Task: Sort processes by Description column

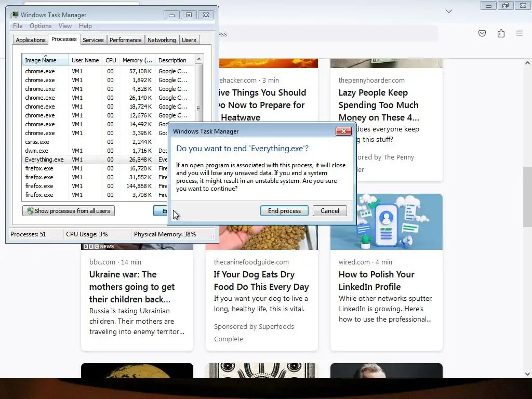Action: 175,60
